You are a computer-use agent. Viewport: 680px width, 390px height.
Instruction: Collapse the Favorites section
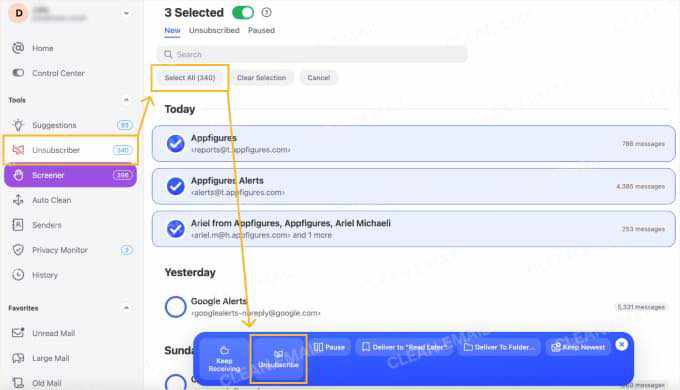point(126,308)
